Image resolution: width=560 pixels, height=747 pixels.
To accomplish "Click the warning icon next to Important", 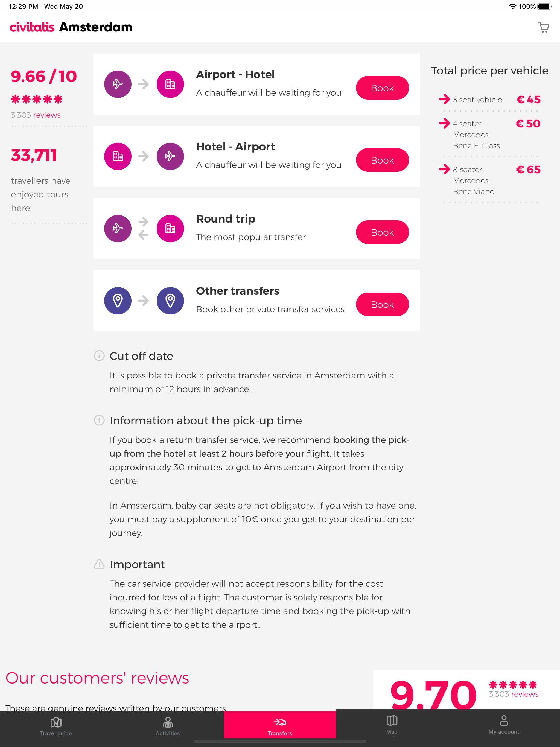I will pos(99,564).
